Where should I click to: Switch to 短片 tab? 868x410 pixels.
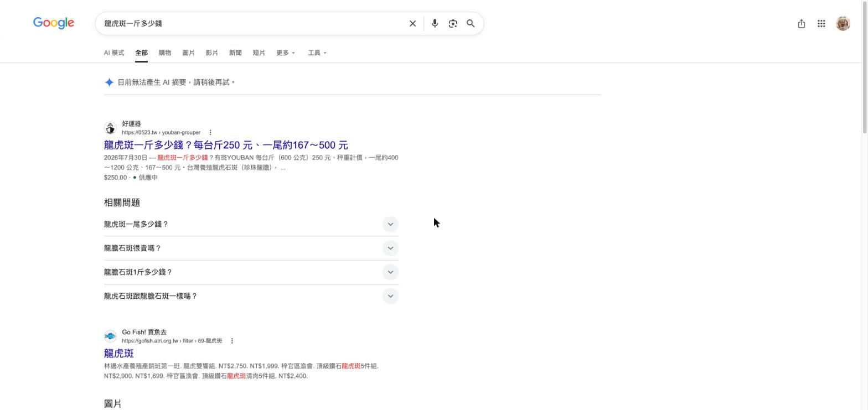point(259,53)
